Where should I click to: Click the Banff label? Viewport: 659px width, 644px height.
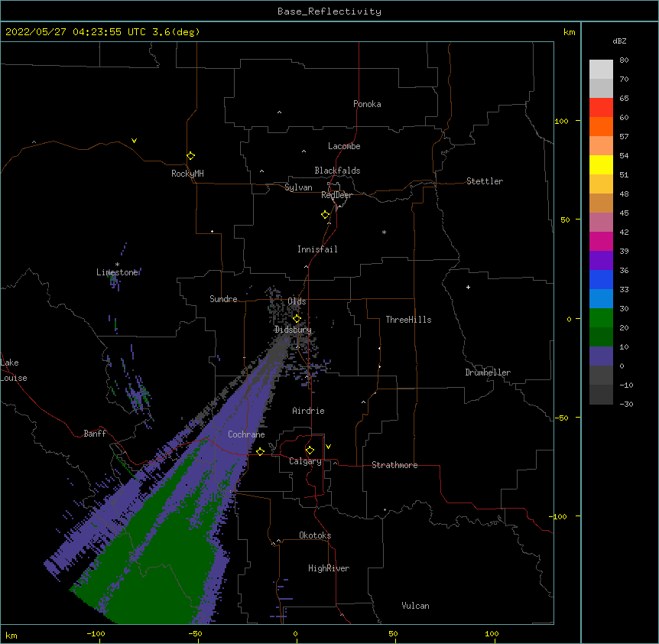tap(95, 434)
